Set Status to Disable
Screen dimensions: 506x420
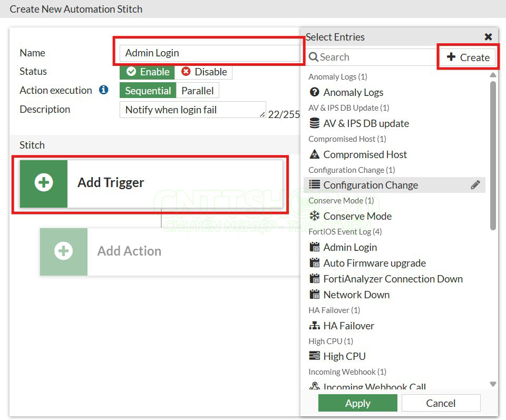point(204,72)
